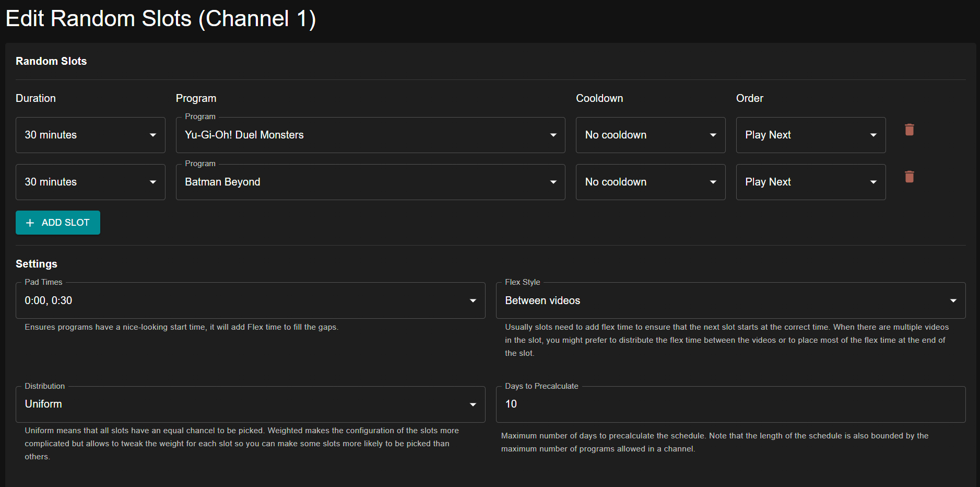Click the Program column header
Viewport: 980px width, 487px height.
[196, 98]
